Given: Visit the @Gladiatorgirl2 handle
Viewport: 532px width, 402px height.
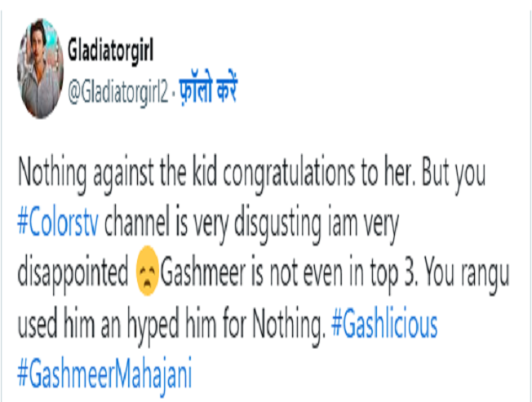Looking at the screenshot, I should point(117,92).
